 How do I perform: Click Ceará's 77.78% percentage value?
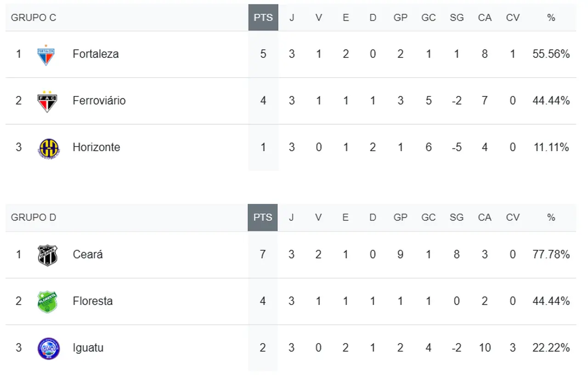point(551,254)
